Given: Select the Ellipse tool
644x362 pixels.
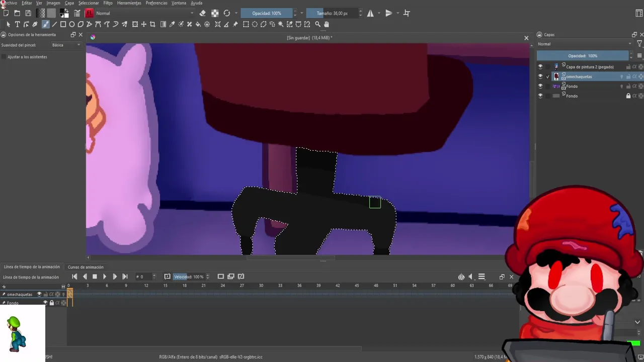Looking at the screenshot, I should (72, 24).
